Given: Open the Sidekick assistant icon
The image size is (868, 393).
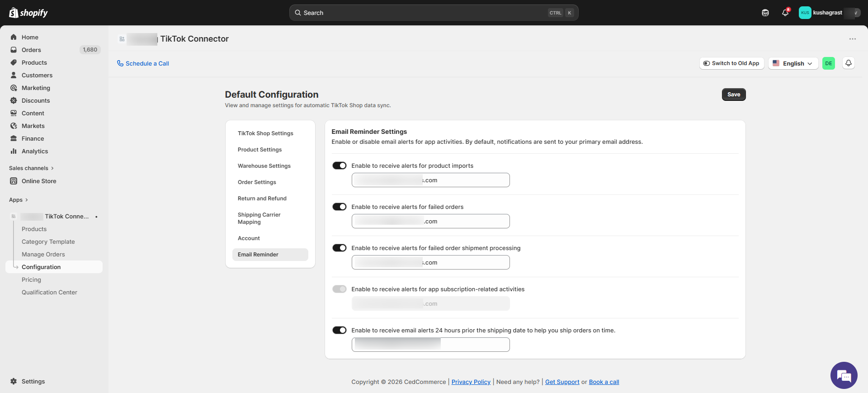Looking at the screenshot, I should 765,13.
